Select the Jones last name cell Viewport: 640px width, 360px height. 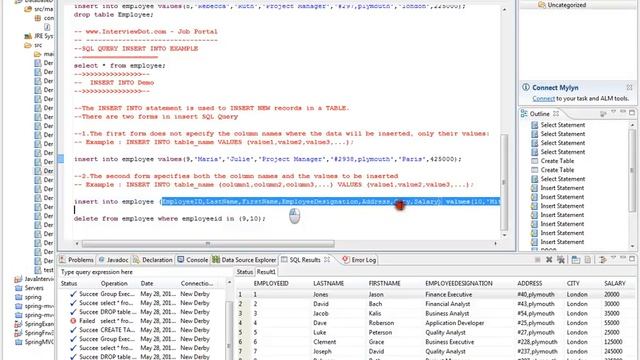coord(320,294)
